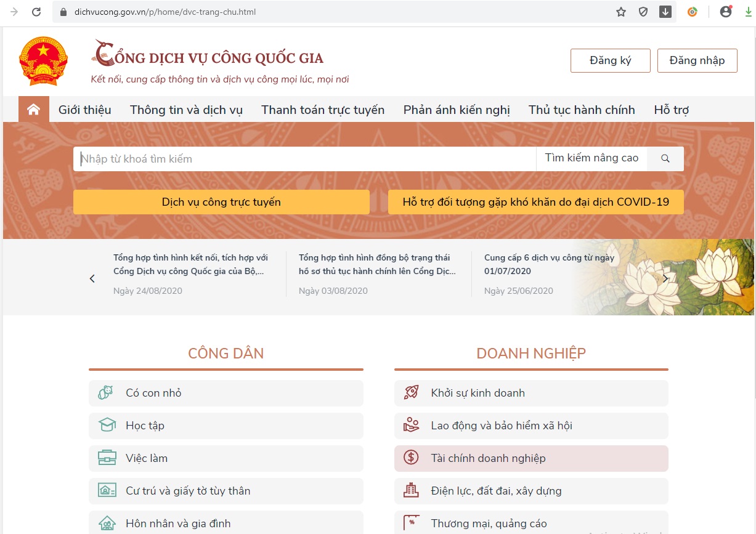Click the Đăng nhập button
The image size is (756, 534).
697,60
